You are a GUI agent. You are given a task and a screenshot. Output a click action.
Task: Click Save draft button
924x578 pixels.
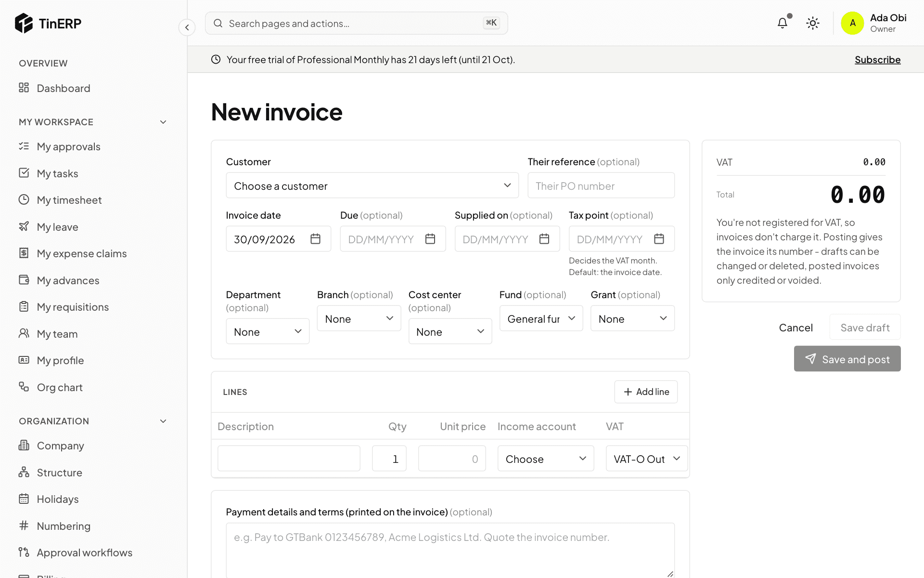865,328
